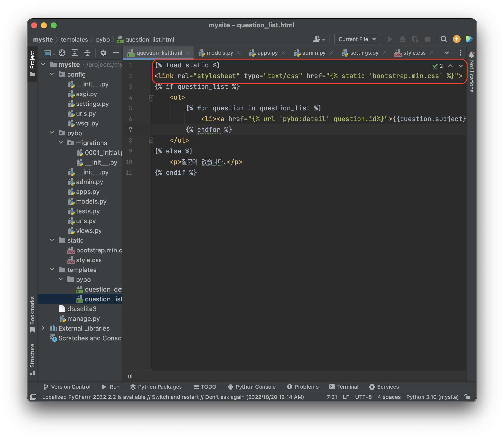504x438 pixels.
Task: Click the orange IDE update icon
Action: coord(456,39)
